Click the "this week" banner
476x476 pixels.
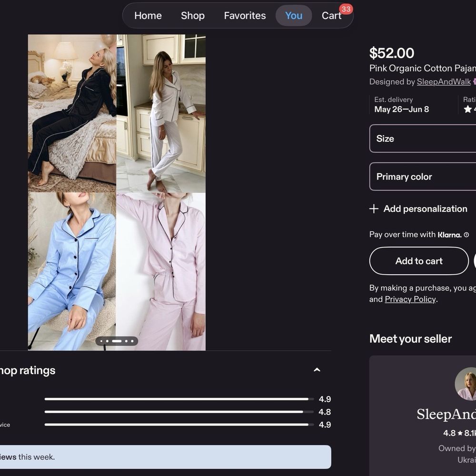pos(166,457)
